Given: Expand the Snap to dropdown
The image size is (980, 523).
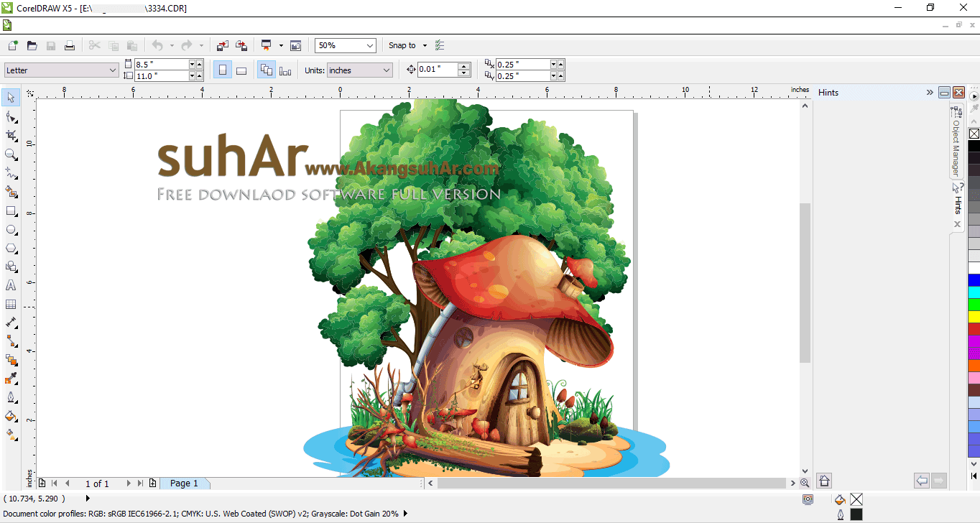Looking at the screenshot, I should (x=425, y=45).
